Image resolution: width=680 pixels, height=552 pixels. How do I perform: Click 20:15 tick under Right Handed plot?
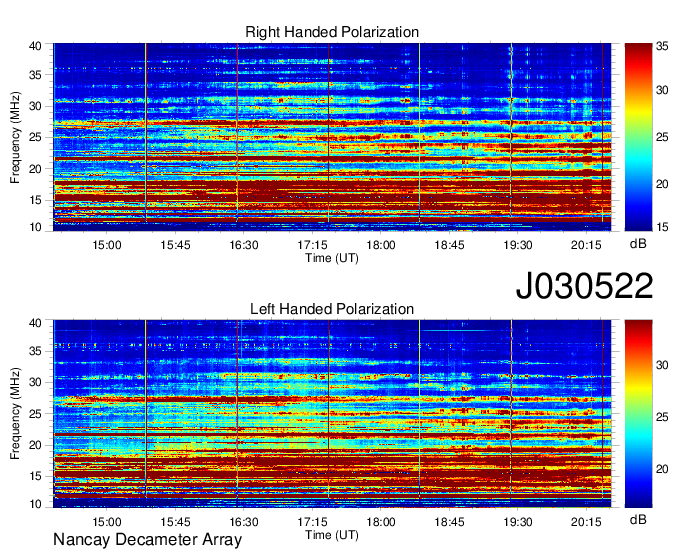point(586,245)
